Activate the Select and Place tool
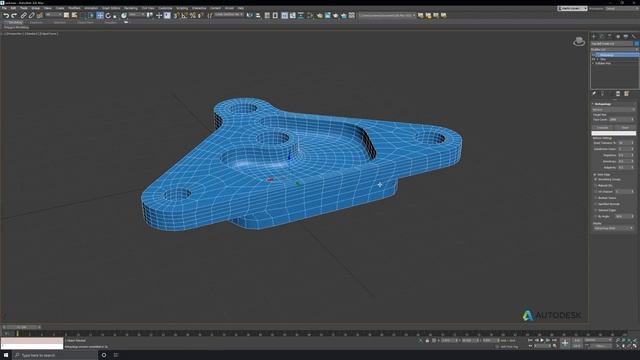The image size is (640, 360). pos(124,16)
